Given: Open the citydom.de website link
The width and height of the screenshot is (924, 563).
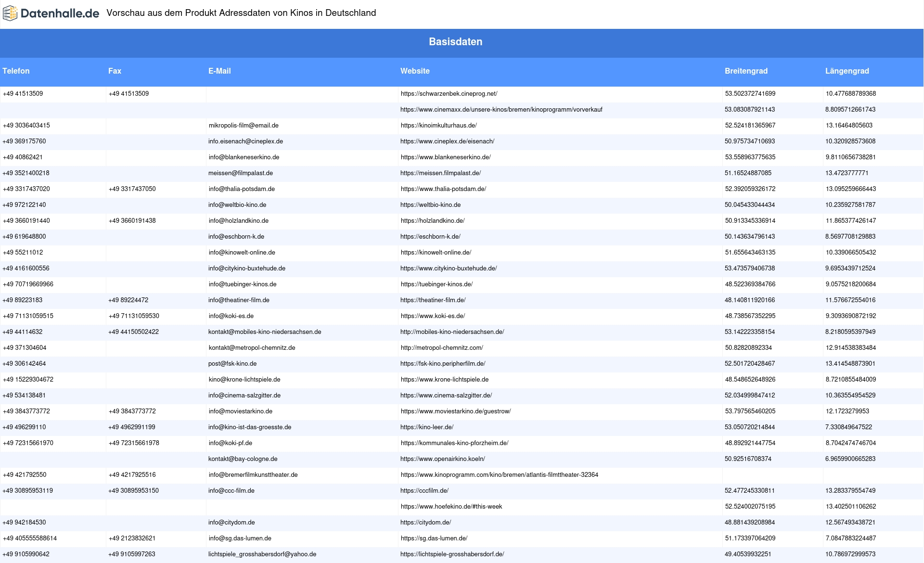Looking at the screenshot, I should pos(426,523).
